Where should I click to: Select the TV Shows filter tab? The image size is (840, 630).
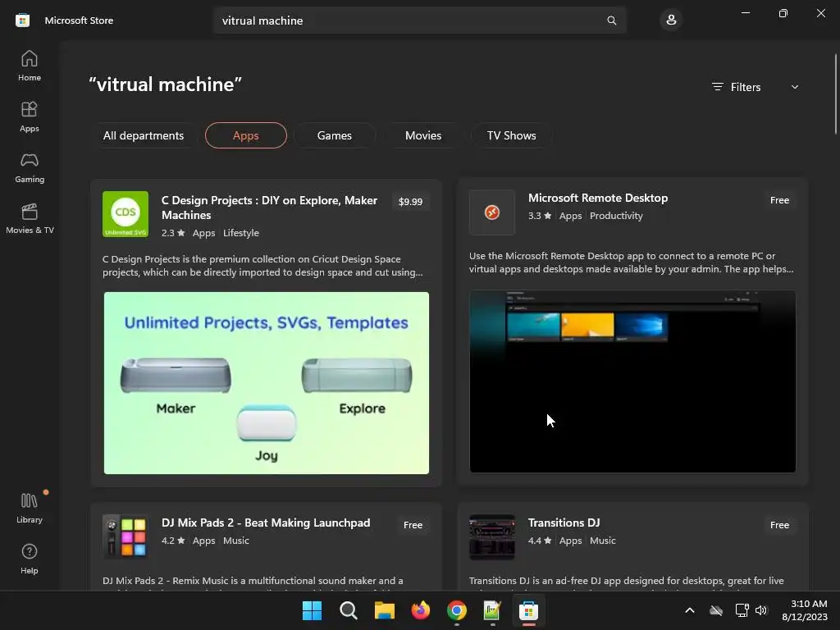coord(512,135)
